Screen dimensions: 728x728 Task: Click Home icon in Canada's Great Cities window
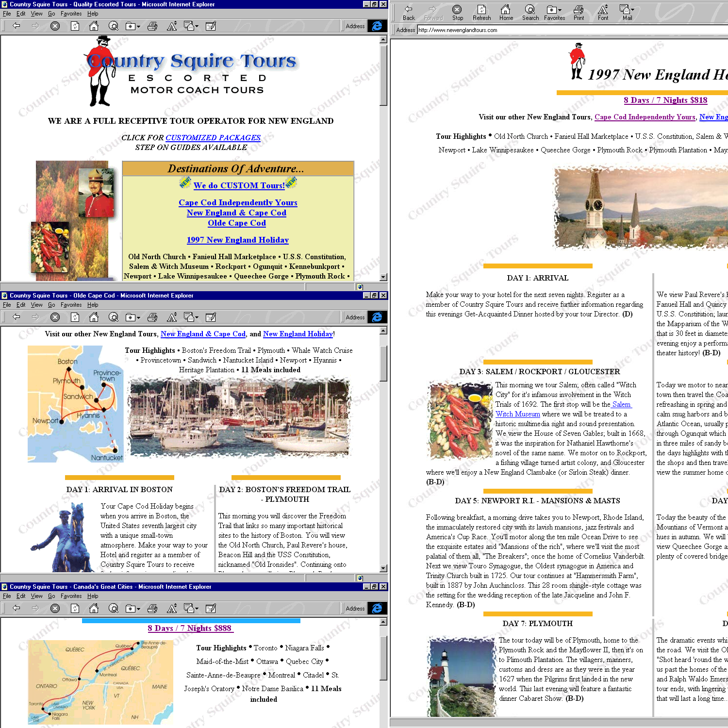[94, 608]
